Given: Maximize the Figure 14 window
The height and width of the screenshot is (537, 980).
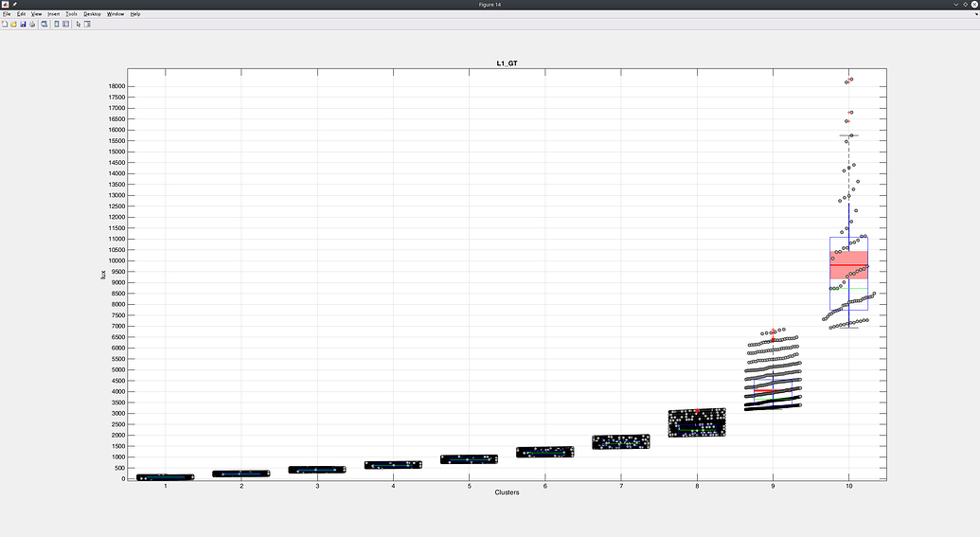Looking at the screenshot, I should [x=966, y=5].
